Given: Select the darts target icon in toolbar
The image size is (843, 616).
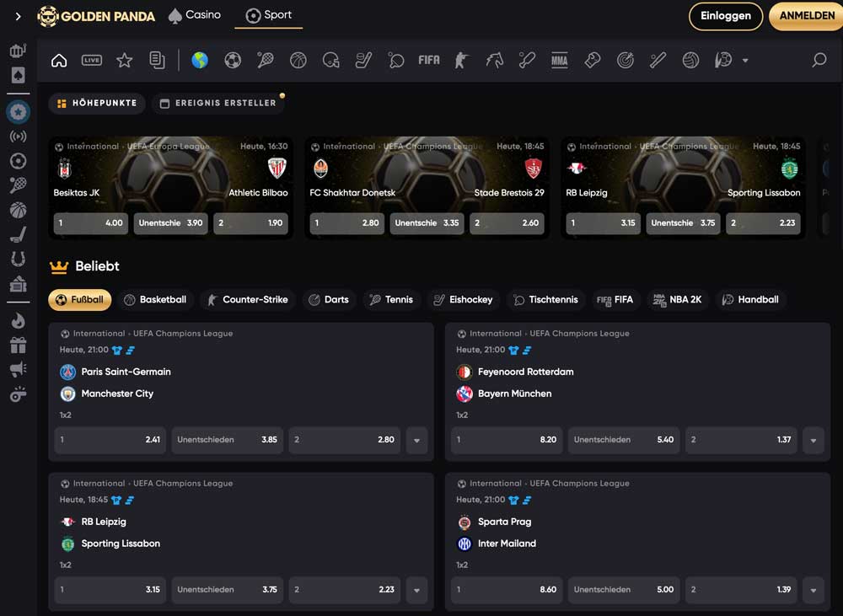Looking at the screenshot, I should 626,60.
